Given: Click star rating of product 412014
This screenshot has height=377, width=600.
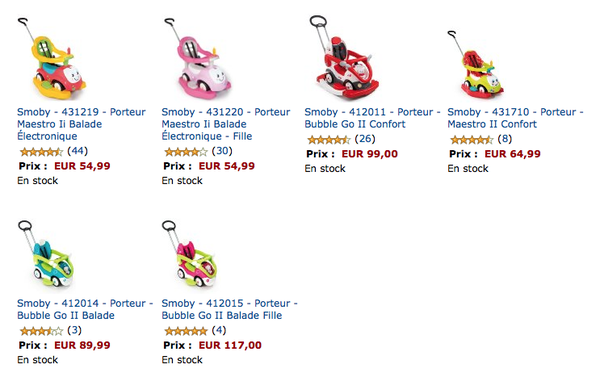Looking at the screenshot, I should coord(41,331).
